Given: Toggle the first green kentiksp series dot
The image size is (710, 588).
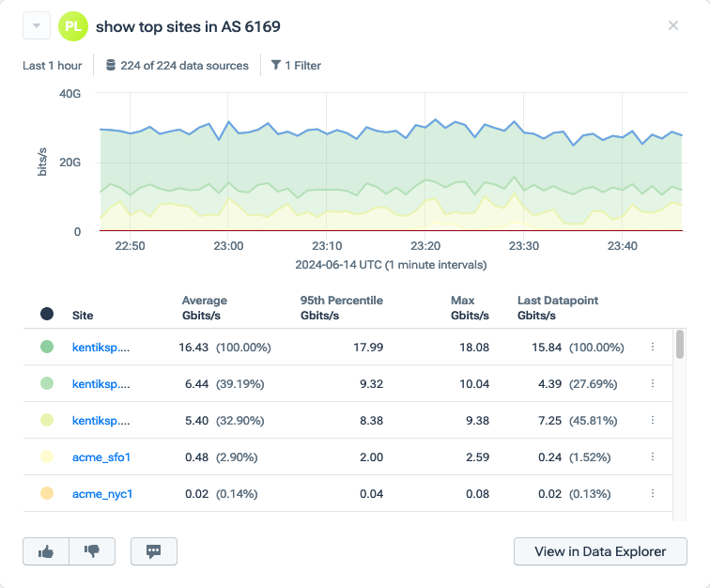Looking at the screenshot, I should click(47, 347).
